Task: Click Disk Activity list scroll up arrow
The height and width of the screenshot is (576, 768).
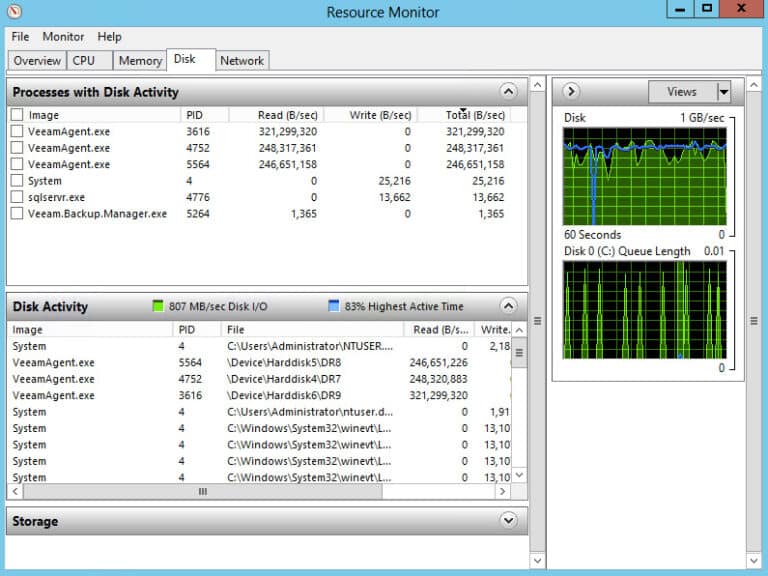Action: 519,330
